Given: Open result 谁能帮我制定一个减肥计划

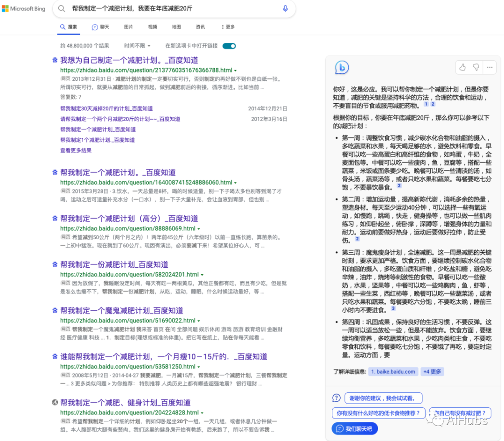Looking at the screenshot, I should (x=164, y=356).
